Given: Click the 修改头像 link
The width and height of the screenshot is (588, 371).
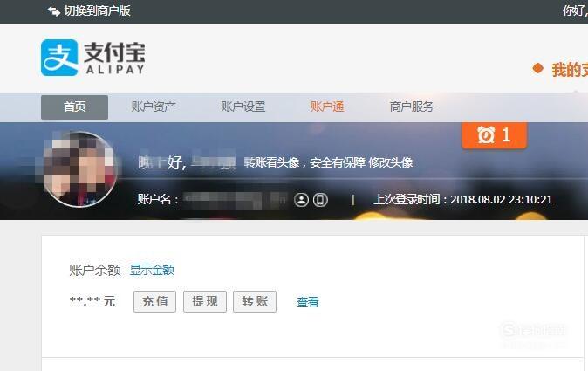Looking at the screenshot, I should tap(391, 162).
